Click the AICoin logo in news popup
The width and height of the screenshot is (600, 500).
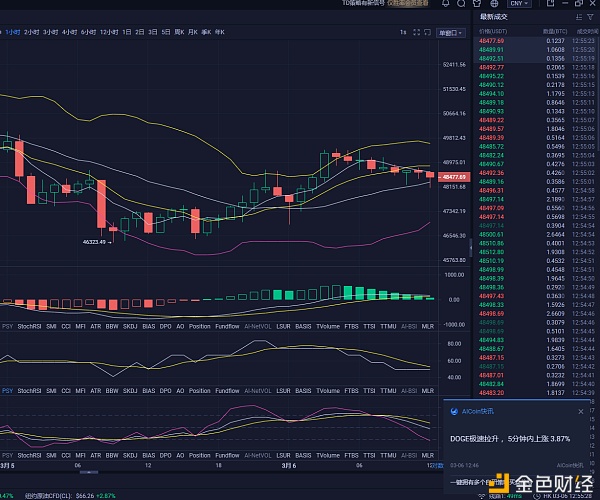coord(453,410)
